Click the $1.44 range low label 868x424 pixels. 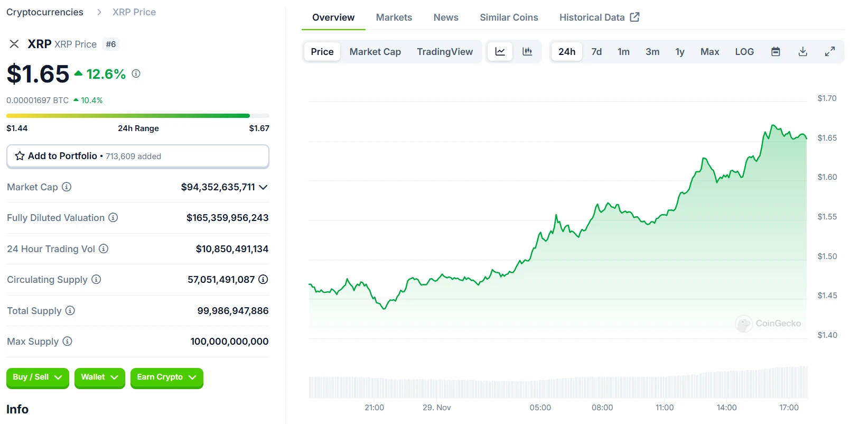(x=17, y=128)
